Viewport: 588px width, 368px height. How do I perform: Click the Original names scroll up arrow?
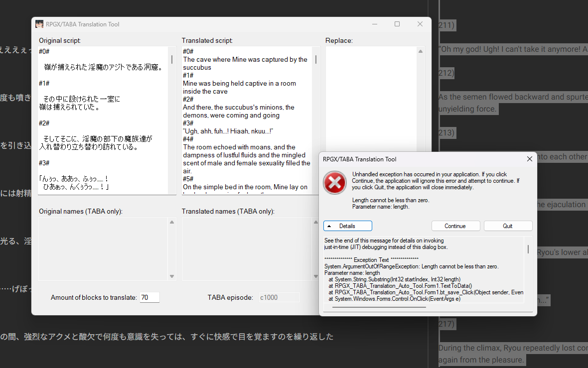pos(172,222)
